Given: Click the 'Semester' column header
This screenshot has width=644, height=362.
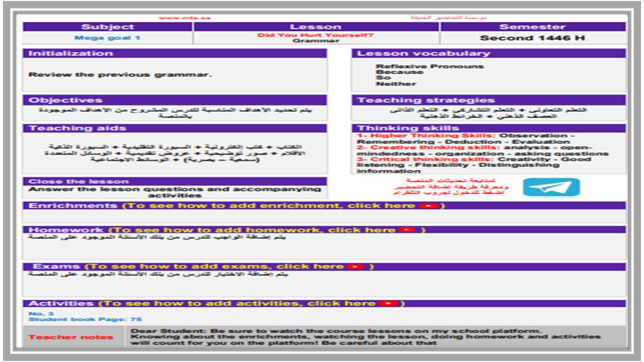Looking at the screenshot, I should point(532,27).
